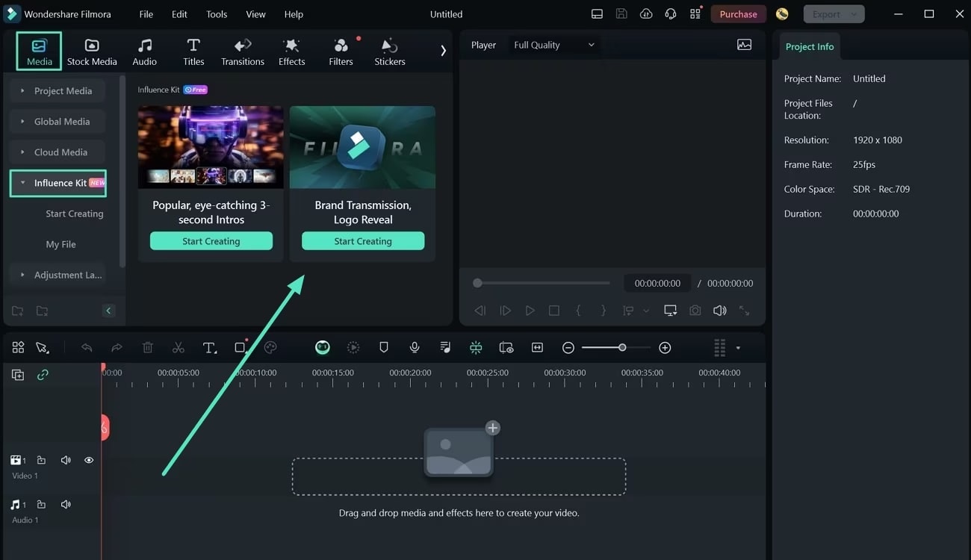The height and width of the screenshot is (560, 971).
Task: Mute the Video 1 track
Action: tap(66, 460)
